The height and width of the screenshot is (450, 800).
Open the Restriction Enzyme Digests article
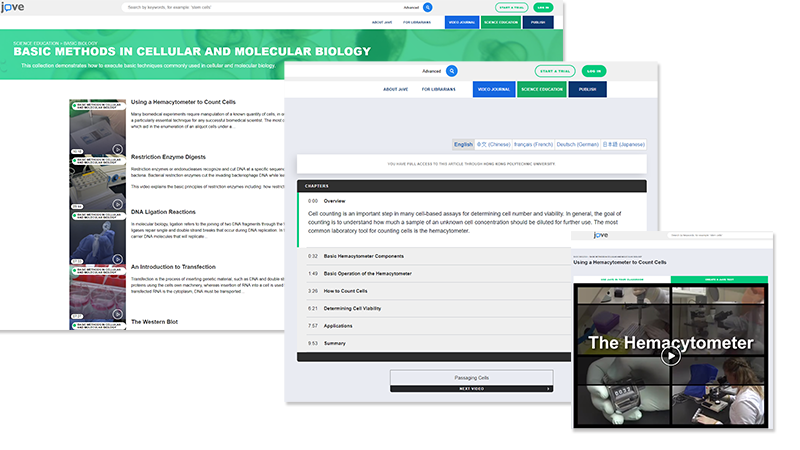(x=168, y=157)
